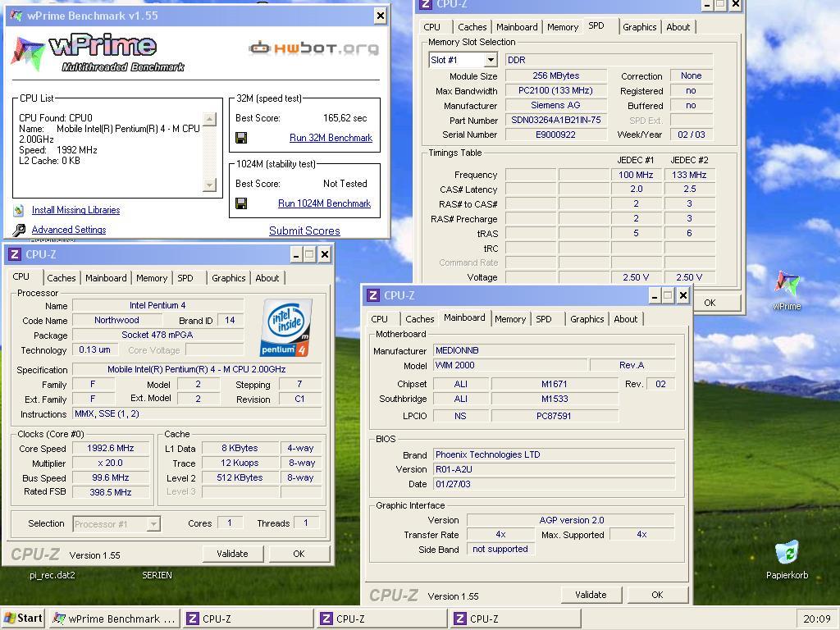Activate the second CPU-Z taskbar button
The image size is (840, 630).
tap(382, 619)
